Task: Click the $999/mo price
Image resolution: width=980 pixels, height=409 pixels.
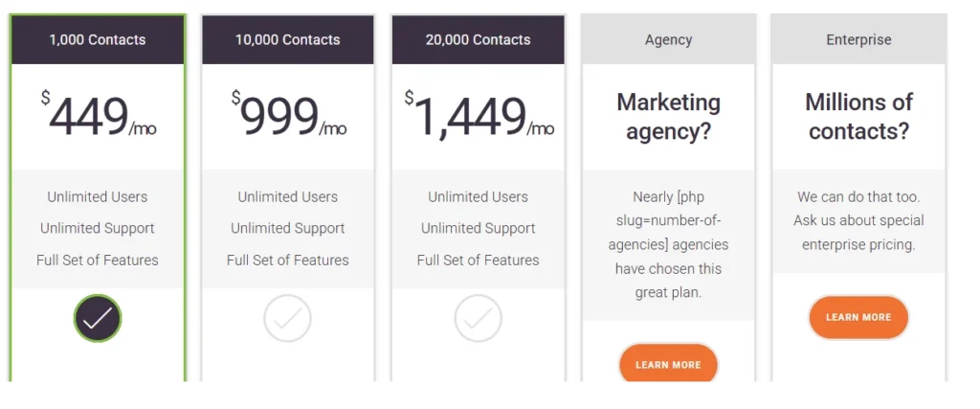Action: click(x=288, y=116)
